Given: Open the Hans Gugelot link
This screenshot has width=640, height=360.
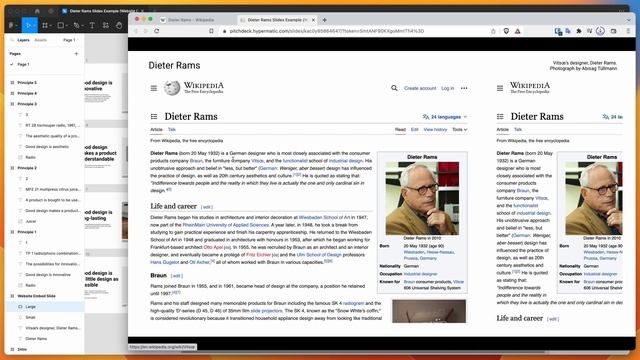Looking at the screenshot, I should coord(164,262).
